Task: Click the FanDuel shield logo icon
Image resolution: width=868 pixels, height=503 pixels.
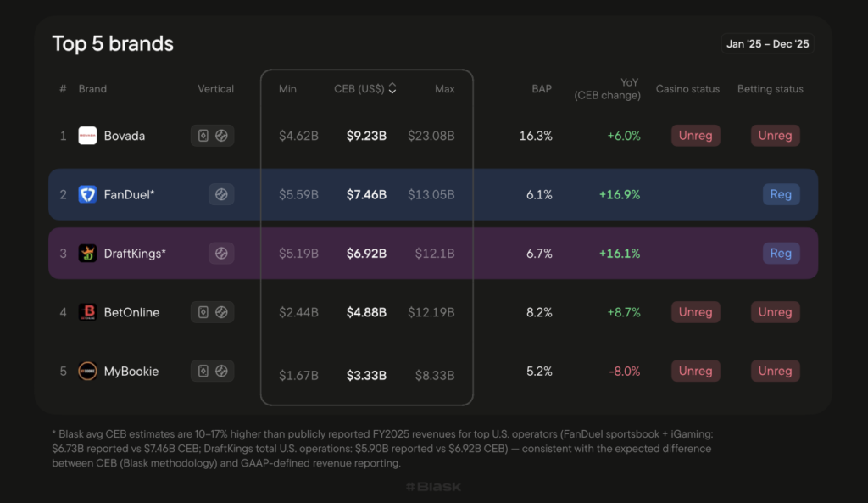Action: [x=87, y=194]
